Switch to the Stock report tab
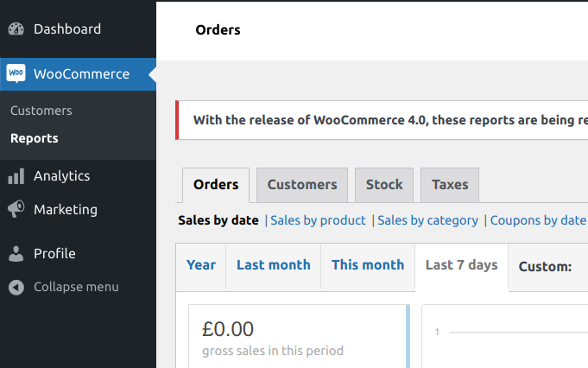This screenshot has height=368, width=588. coord(384,185)
